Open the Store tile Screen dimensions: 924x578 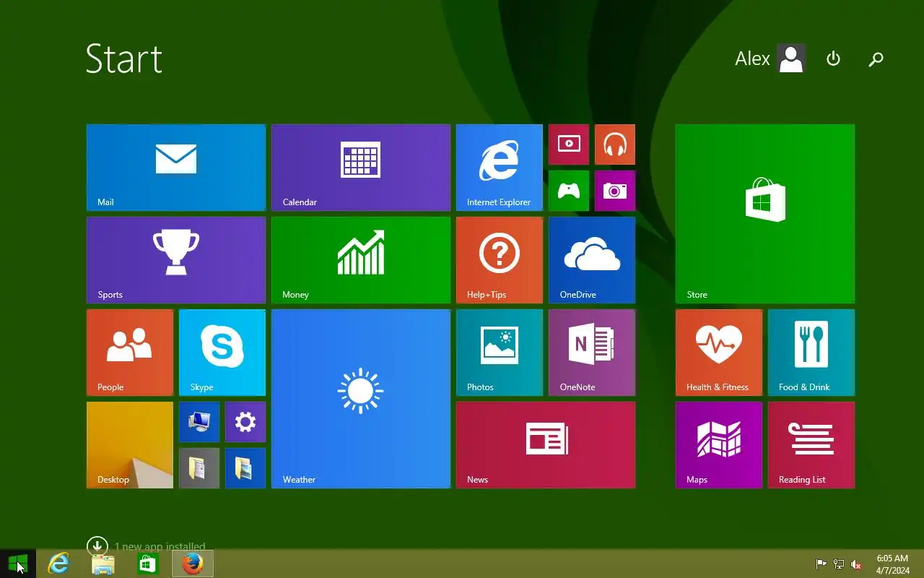point(765,214)
